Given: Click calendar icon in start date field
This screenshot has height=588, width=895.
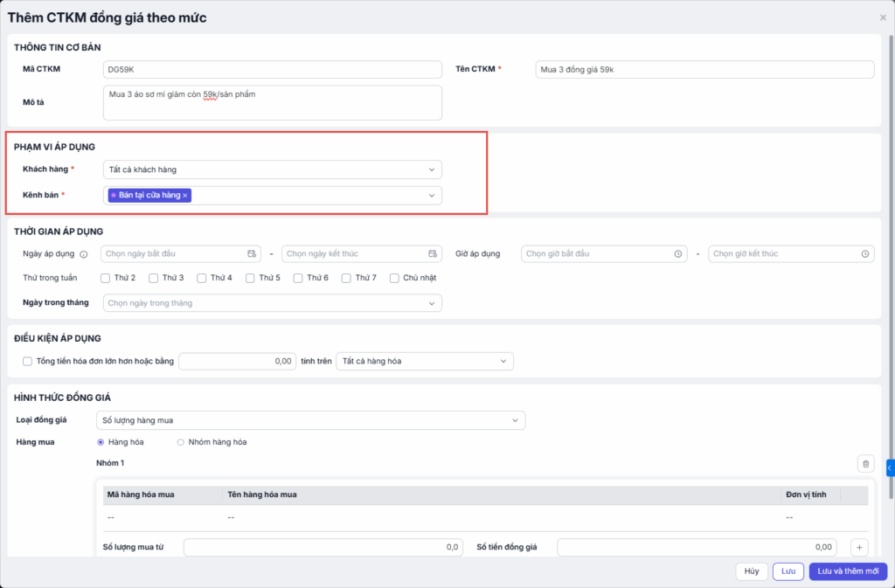Looking at the screenshot, I should coord(252,253).
